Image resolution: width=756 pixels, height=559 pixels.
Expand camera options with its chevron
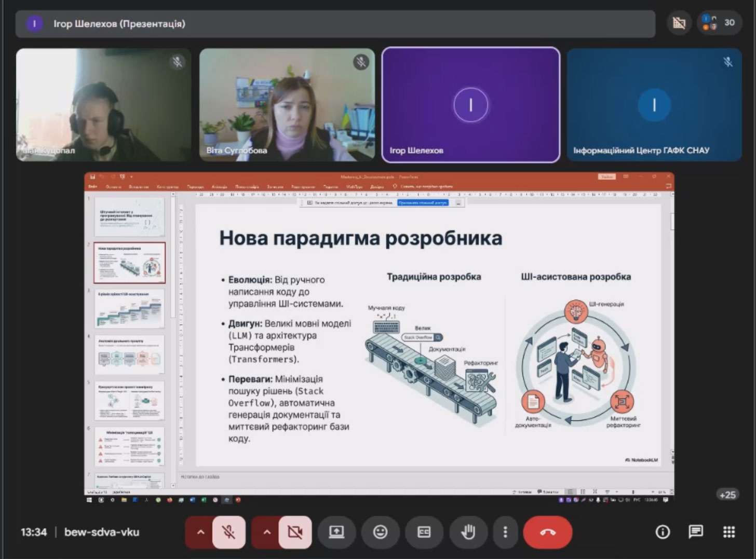(267, 532)
